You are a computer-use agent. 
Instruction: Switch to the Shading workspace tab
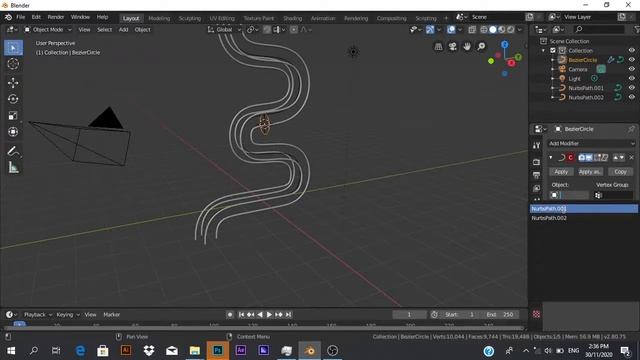[x=293, y=18]
